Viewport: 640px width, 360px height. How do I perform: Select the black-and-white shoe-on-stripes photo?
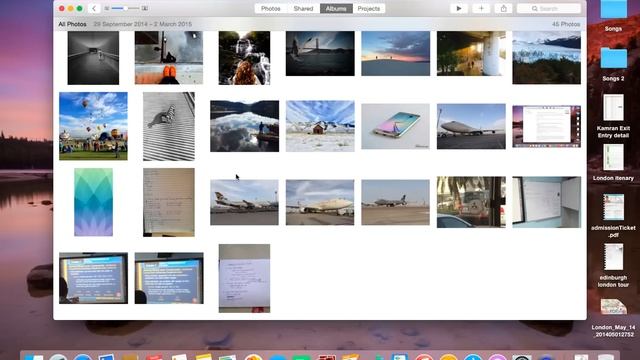169,126
